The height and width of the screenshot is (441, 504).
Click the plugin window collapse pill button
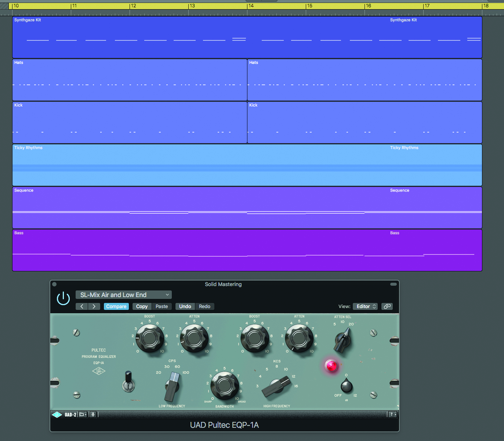point(394,284)
